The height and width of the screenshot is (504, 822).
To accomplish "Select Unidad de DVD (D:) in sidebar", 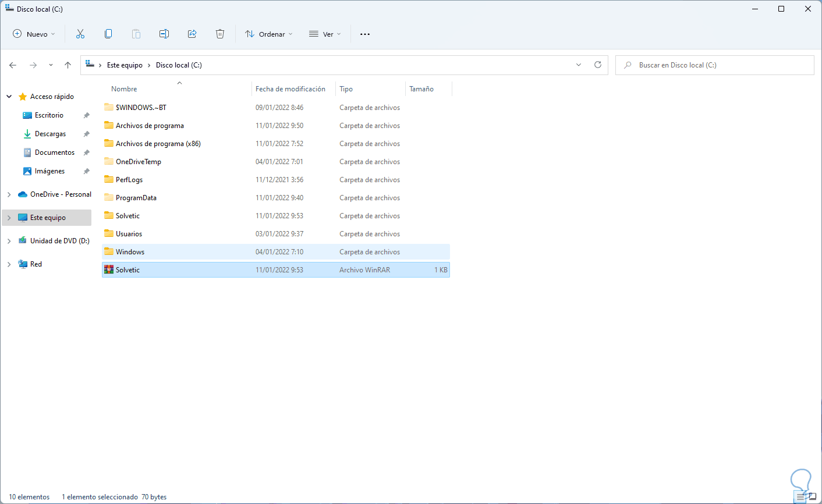I will (x=60, y=241).
